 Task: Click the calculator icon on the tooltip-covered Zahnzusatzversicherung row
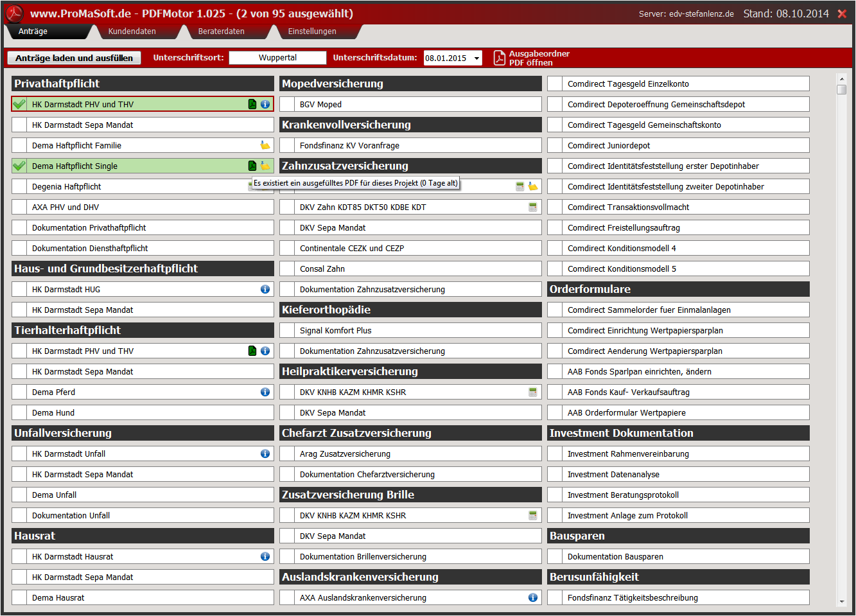click(520, 186)
